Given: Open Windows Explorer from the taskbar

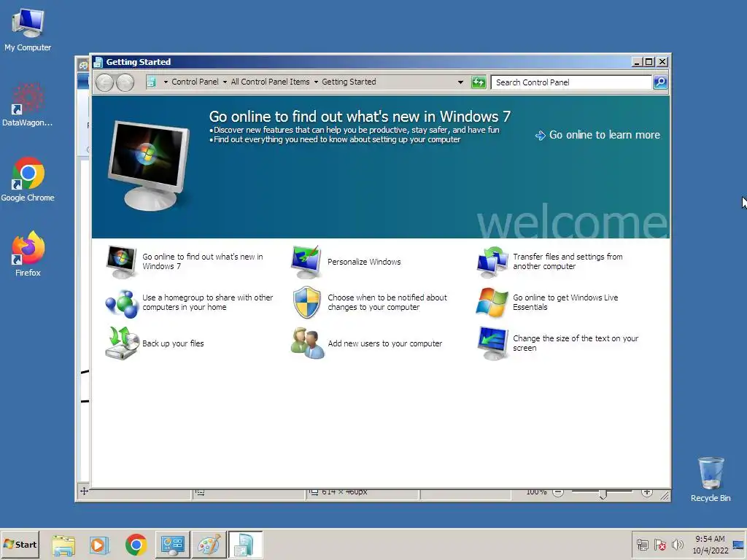Looking at the screenshot, I should pyautogui.click(x=63, y=545).
